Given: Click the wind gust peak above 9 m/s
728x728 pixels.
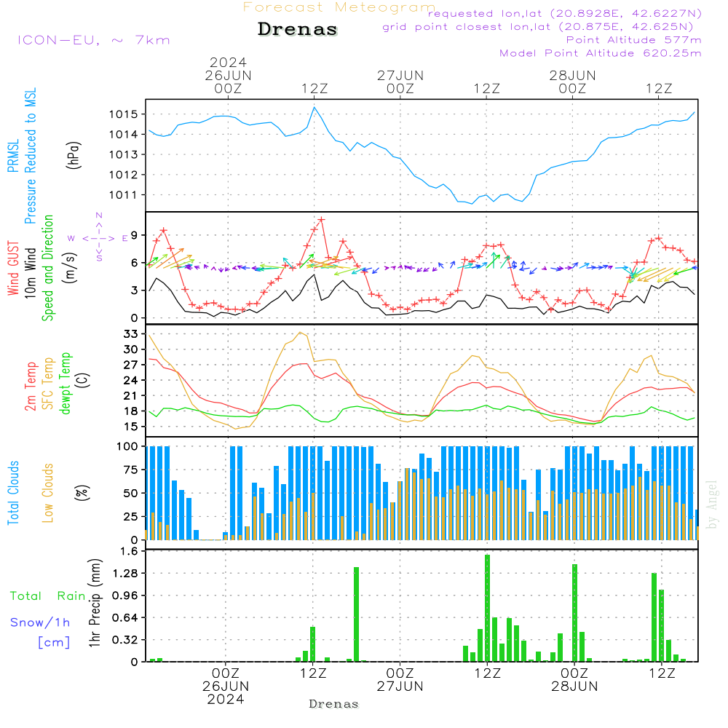Looking at the screenshot, I should click(x=321, y=220).
